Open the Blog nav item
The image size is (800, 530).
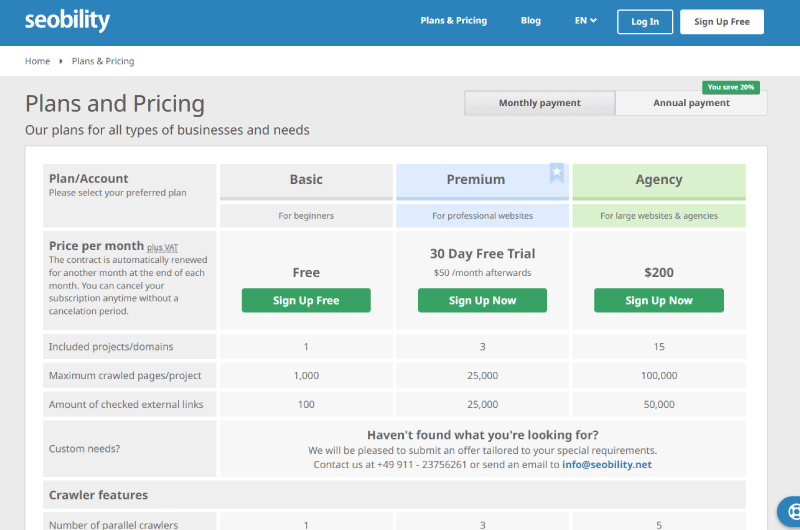click(x=531, y=21)
